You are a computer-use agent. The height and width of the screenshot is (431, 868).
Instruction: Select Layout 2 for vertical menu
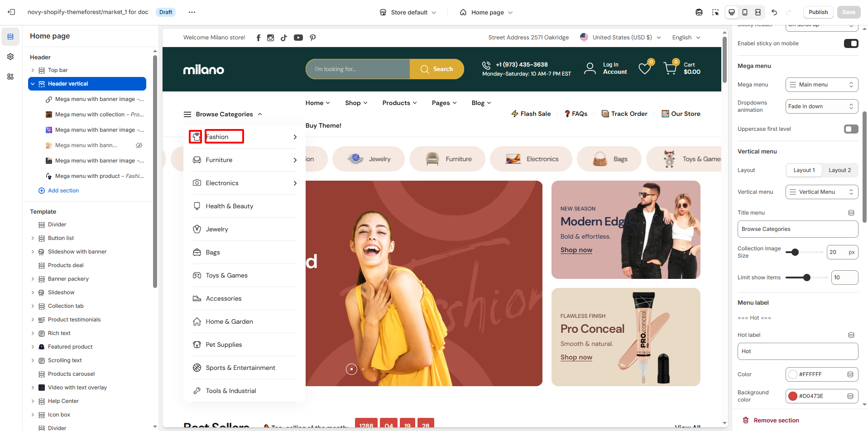point(839,170)
